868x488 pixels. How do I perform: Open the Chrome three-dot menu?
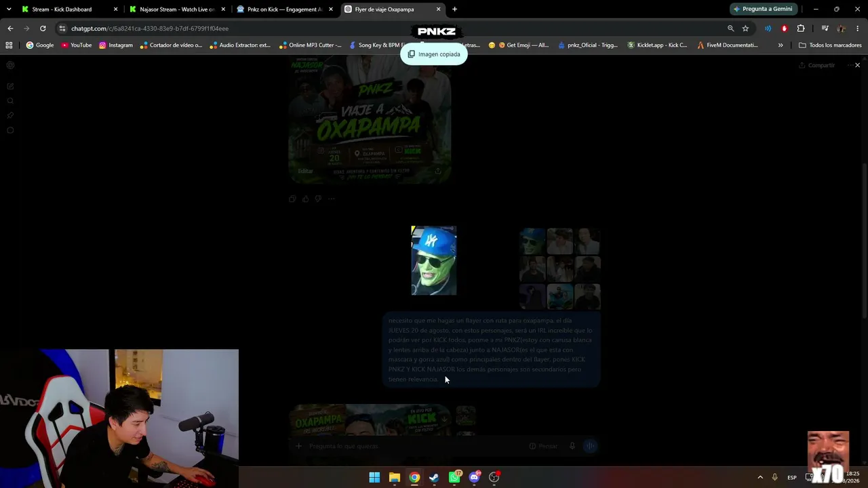tap(858, 28)
